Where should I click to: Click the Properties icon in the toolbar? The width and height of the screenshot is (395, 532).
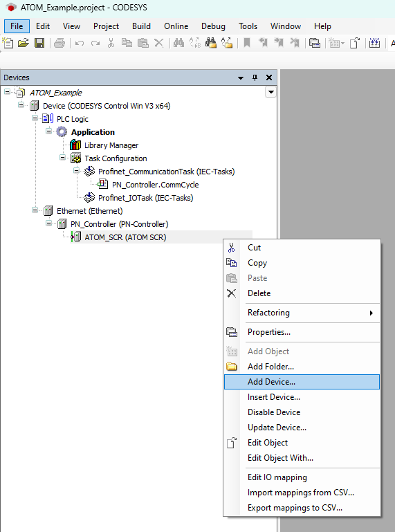point(315,43)
